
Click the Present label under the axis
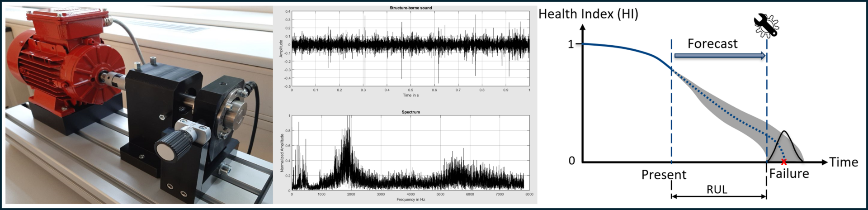(x=663, y=175)
